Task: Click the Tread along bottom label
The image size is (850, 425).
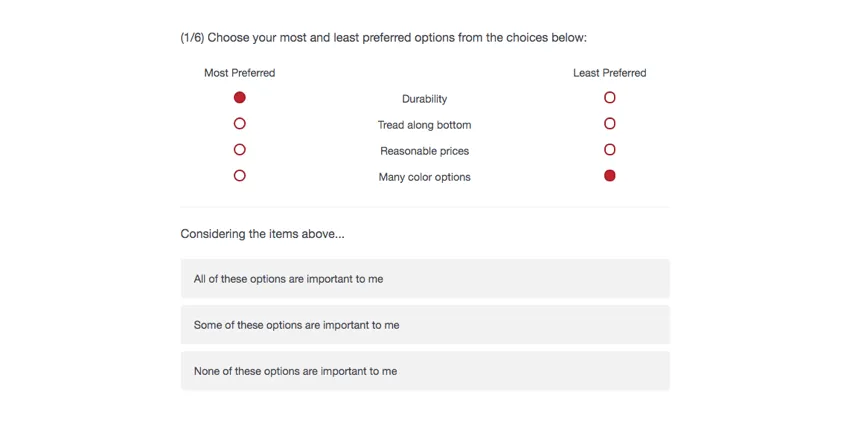Action: [425, 125]
